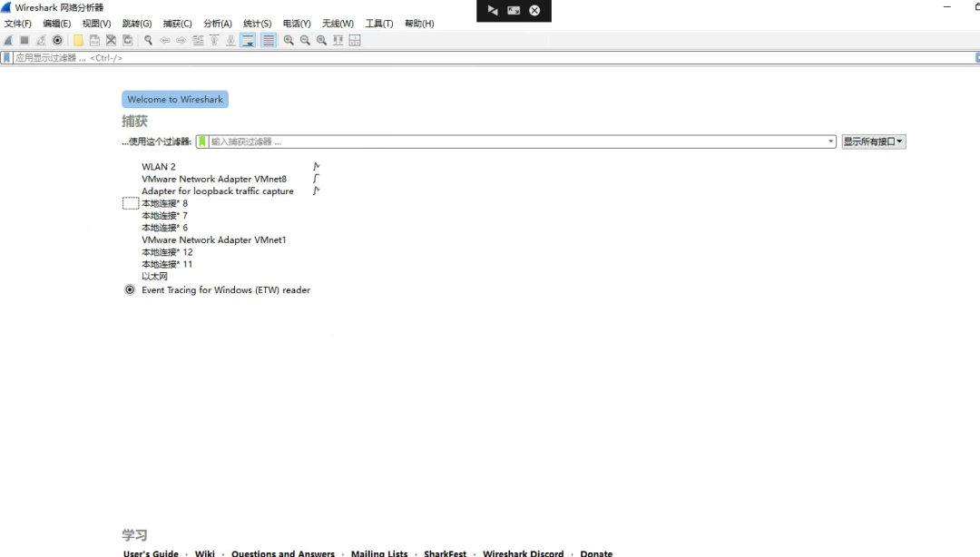Click the screen icon on the top overlay bar
The height and width of the screenshot is (557, 980).
514,10
